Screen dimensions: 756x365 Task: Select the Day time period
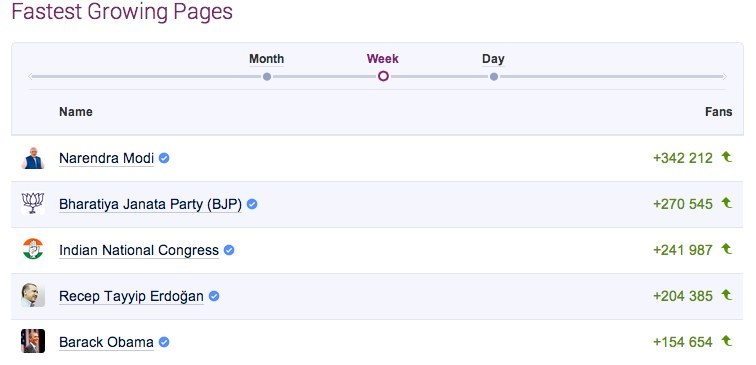[x=493, y=59]
